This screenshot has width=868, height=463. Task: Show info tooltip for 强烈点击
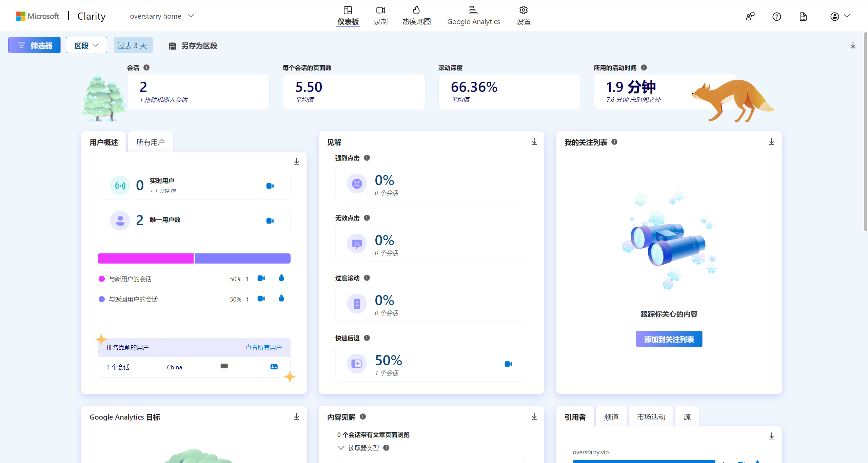pos(367,158)
